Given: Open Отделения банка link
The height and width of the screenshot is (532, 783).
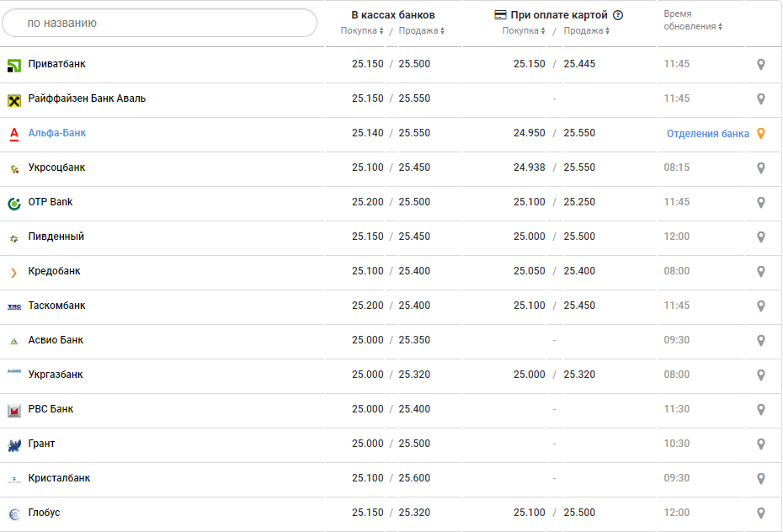Looking at the screenshot, I should 707,134.
